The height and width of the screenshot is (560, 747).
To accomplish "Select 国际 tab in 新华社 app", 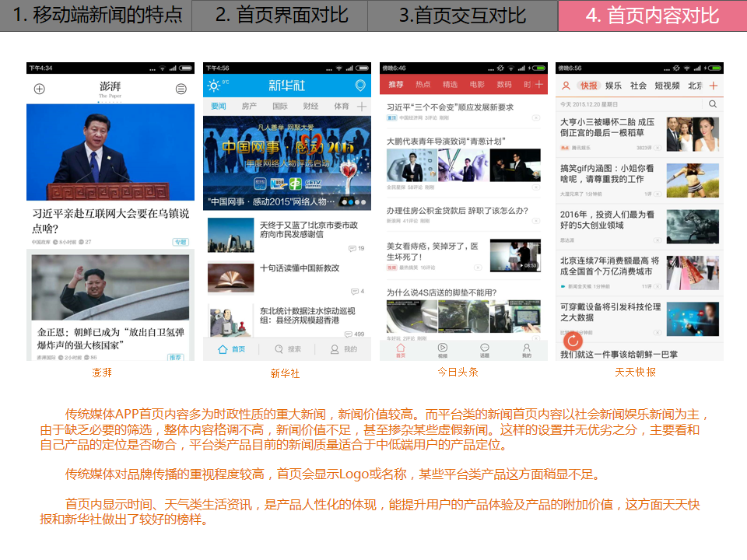I will (x=279, y=107).
